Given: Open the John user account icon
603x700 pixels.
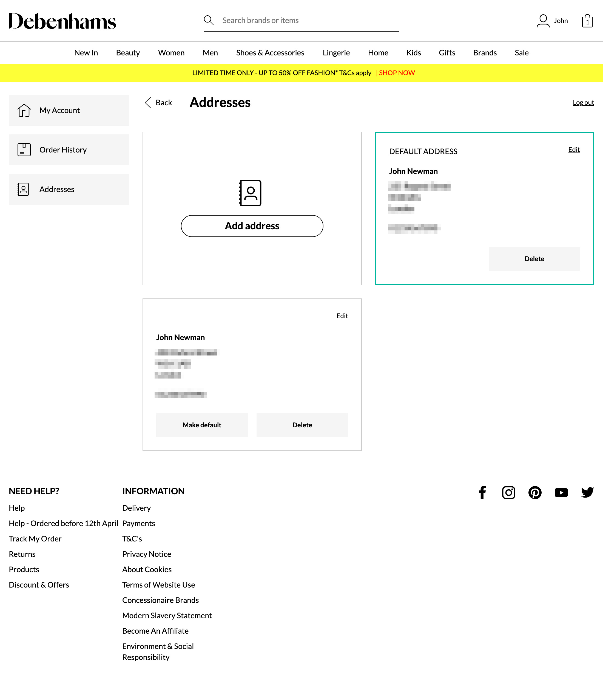Looking at the screenshot, I should (x=543, y=21).
